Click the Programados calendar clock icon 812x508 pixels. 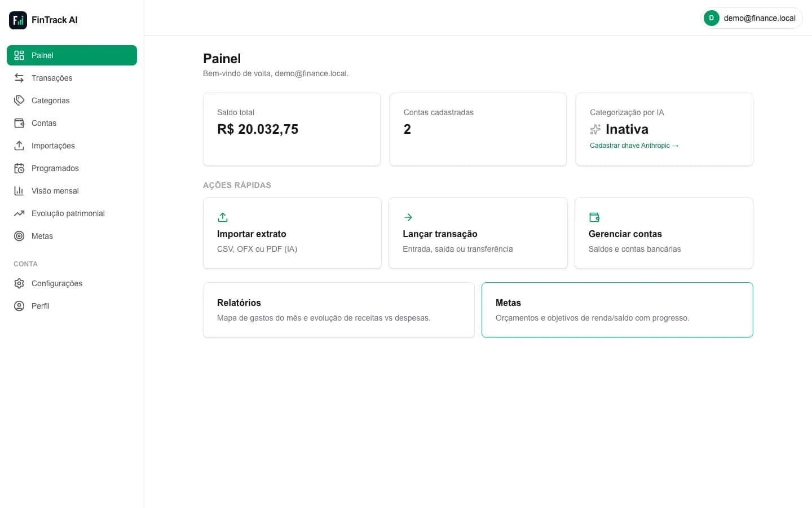coord(19,168)
